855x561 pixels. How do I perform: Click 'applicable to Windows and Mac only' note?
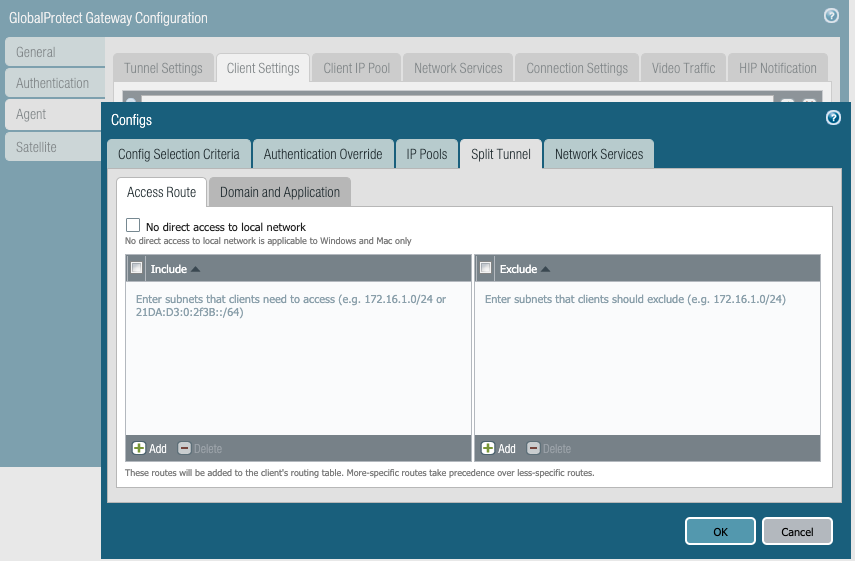pos(268,241)
